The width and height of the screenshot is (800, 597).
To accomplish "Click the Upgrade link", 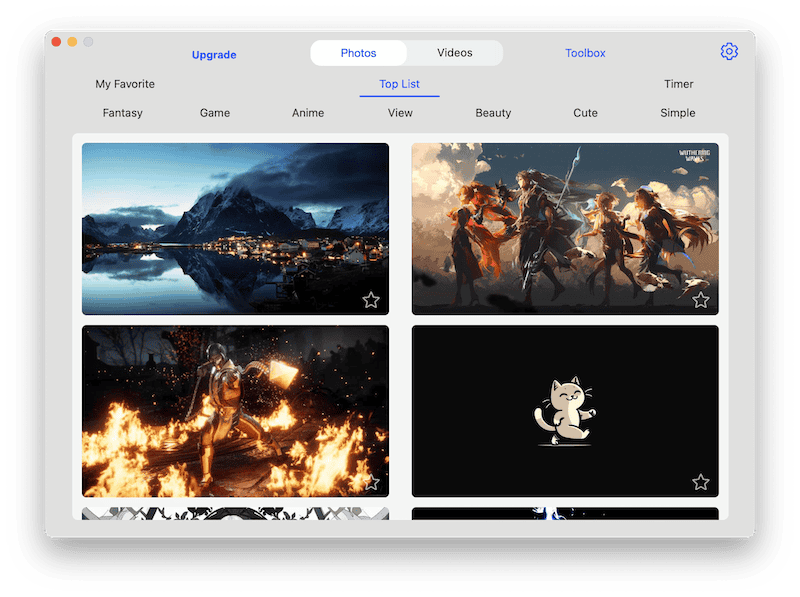I will pyautogui.click(x=214, y=55).
